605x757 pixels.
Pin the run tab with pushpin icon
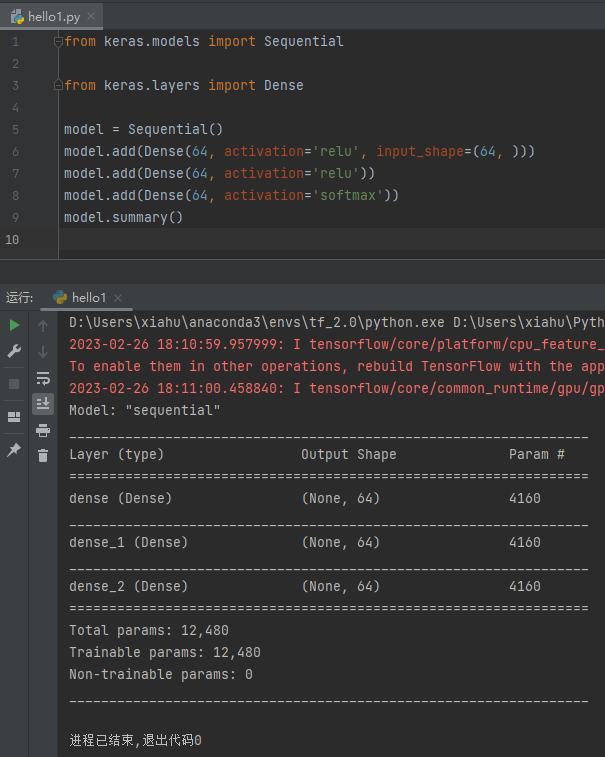point(14,449)
